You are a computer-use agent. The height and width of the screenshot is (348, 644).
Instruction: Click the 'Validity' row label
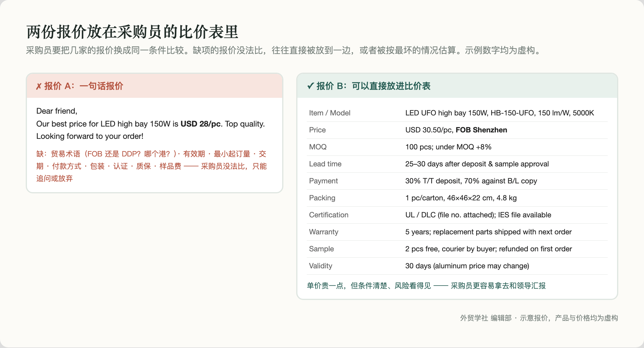pyautogui.click(x=321, y=266)
